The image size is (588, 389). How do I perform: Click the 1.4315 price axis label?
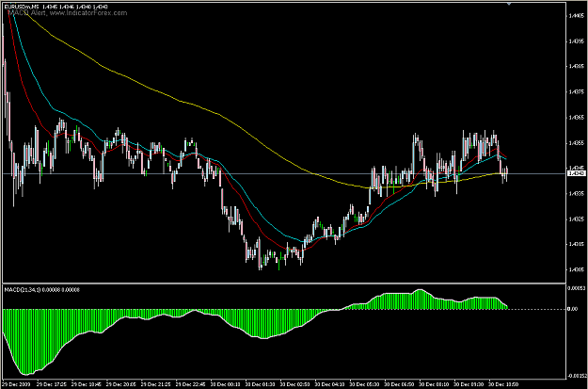click(x=578, y=245)
